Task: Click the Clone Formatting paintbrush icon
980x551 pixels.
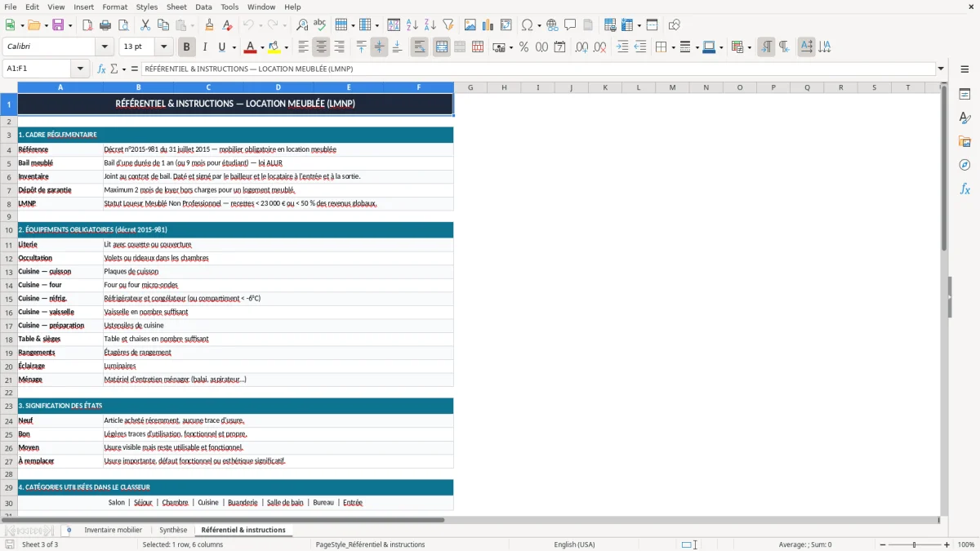Action: tap(209, 25)
